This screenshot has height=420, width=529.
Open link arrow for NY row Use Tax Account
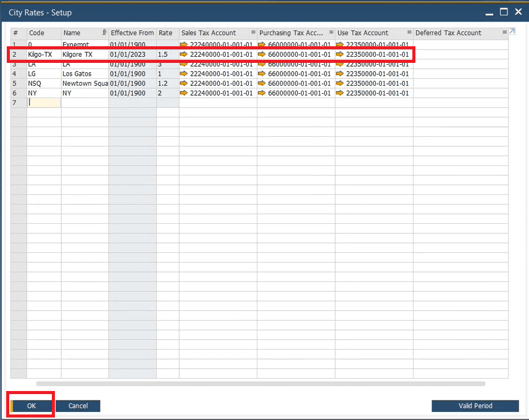click(x=339, y=93)
